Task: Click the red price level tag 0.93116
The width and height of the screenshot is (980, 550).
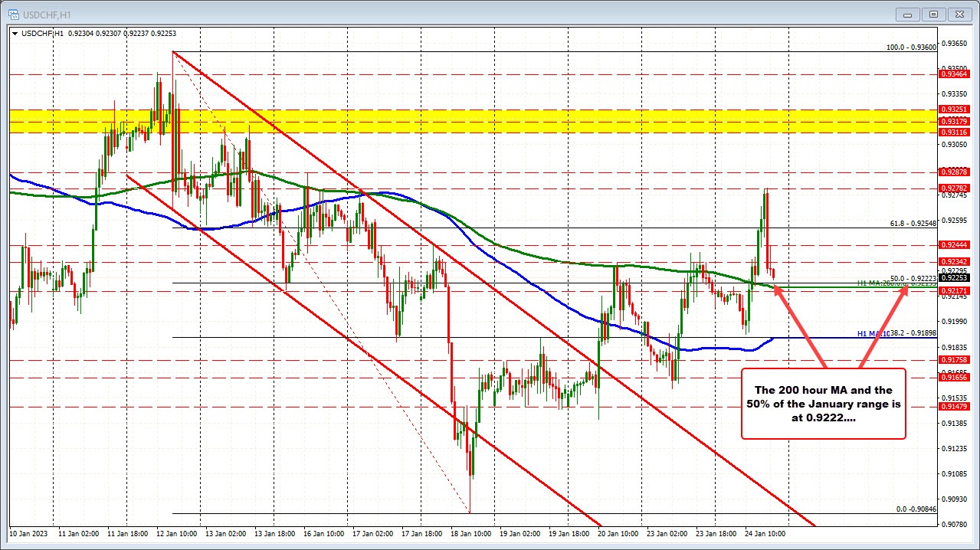Action: 953,133
